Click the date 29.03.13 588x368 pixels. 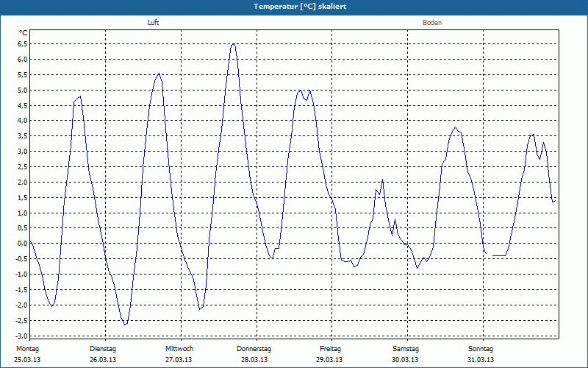329,360
